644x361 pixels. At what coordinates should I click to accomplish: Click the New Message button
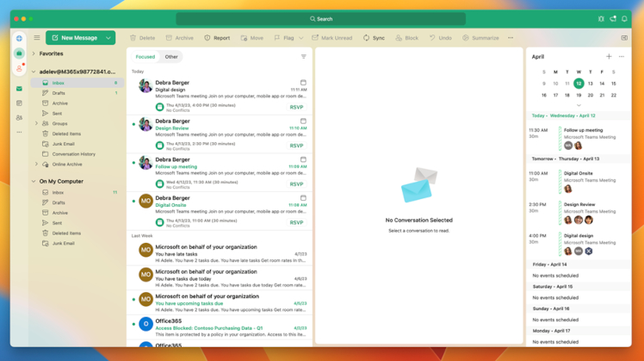74,38
